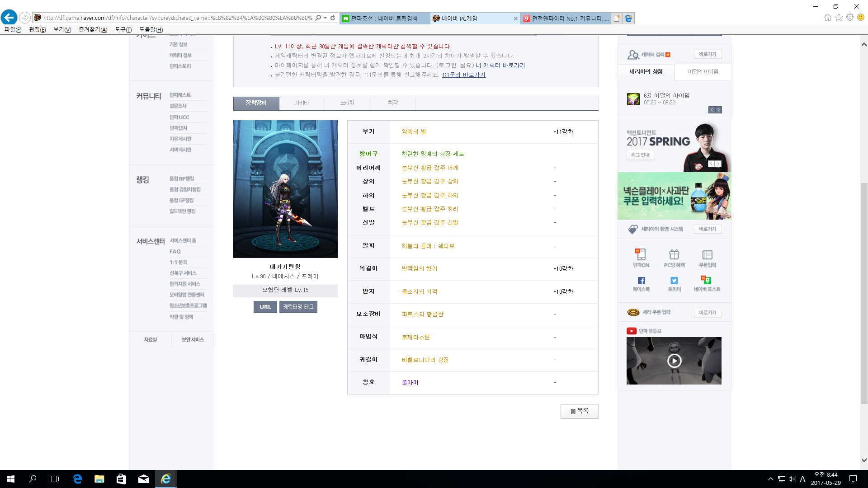Click the URL button under character
This screenshot has height=488, width=868.
pos(265,307)
